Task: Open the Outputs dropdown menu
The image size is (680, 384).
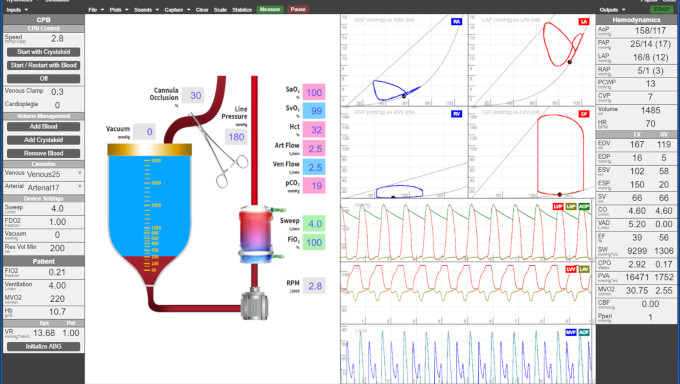Action: tap(612, 10)
